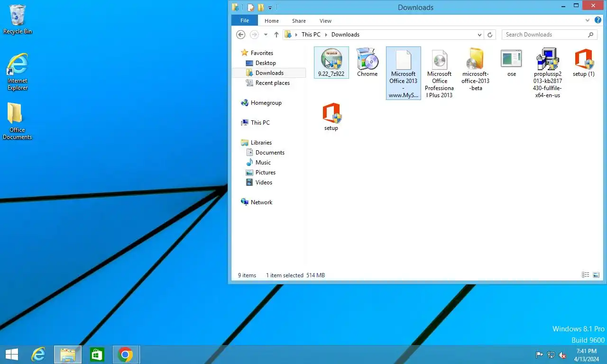Screen dimensions: 607x364
Task: Select the ose file icon
Action: coord(511,63)
